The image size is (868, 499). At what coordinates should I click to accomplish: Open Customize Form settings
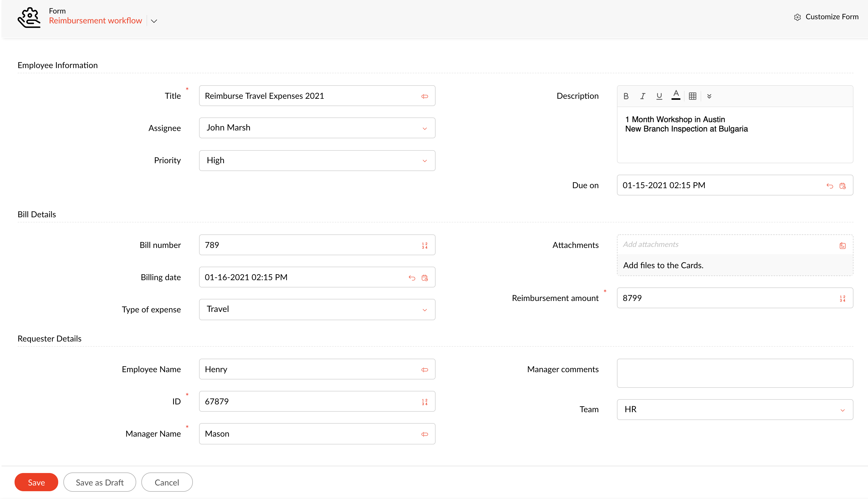[826, 17]
